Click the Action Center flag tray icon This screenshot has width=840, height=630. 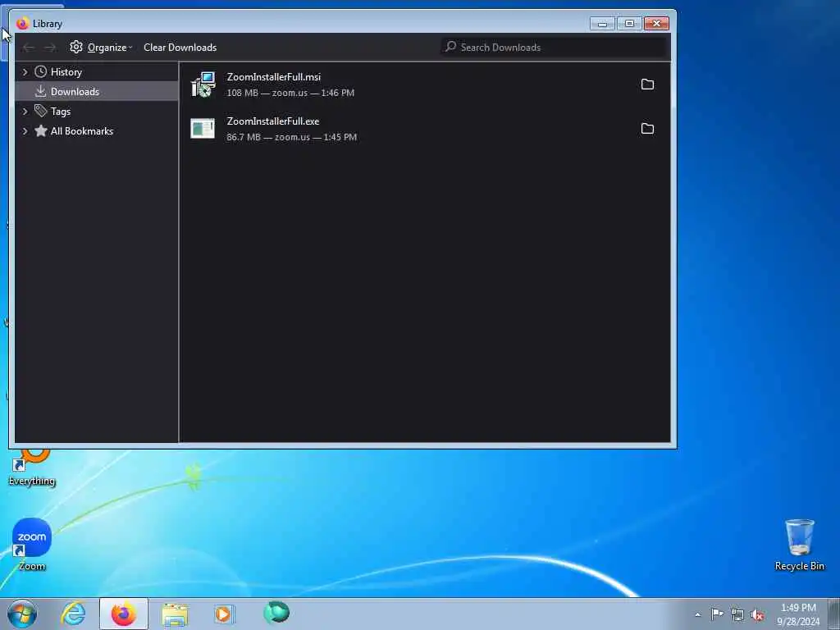[x=717, y=614]
